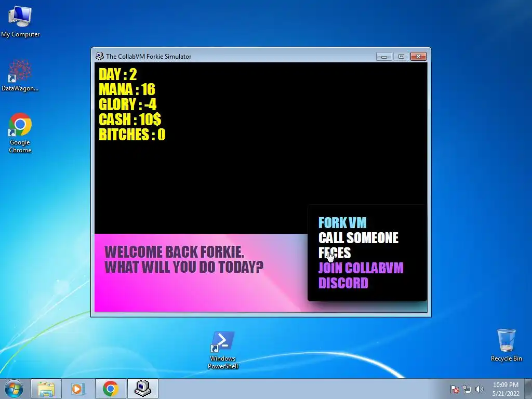
Task: Click the 'DAY : 2' stat
Action: [118, 75]
